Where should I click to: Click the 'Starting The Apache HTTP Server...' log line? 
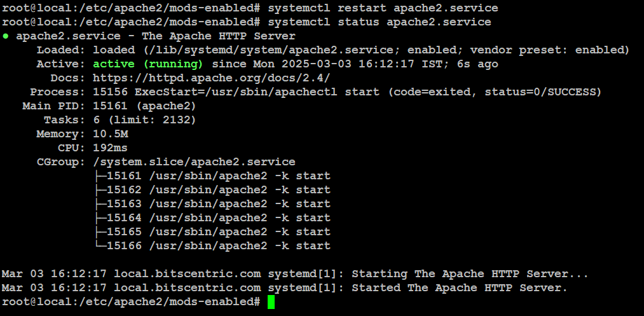click(295, 273)
